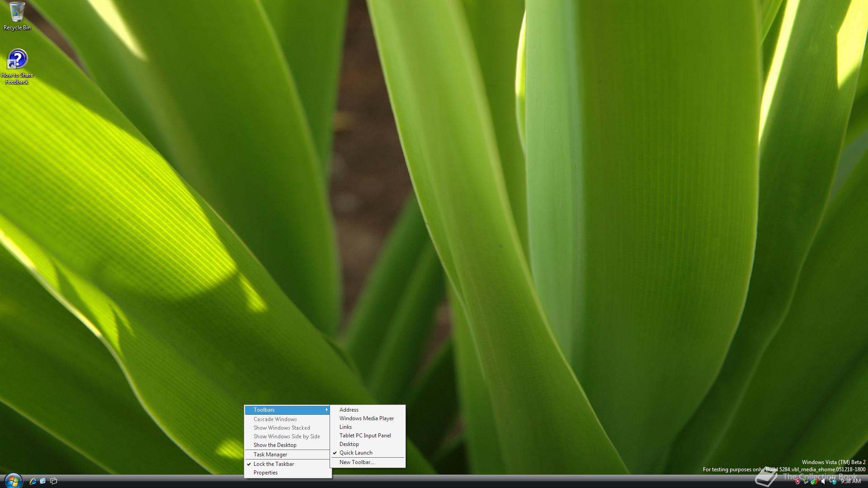
Task: Enable the Windows Media Player toolbar
Action: [x=366, y=418]
